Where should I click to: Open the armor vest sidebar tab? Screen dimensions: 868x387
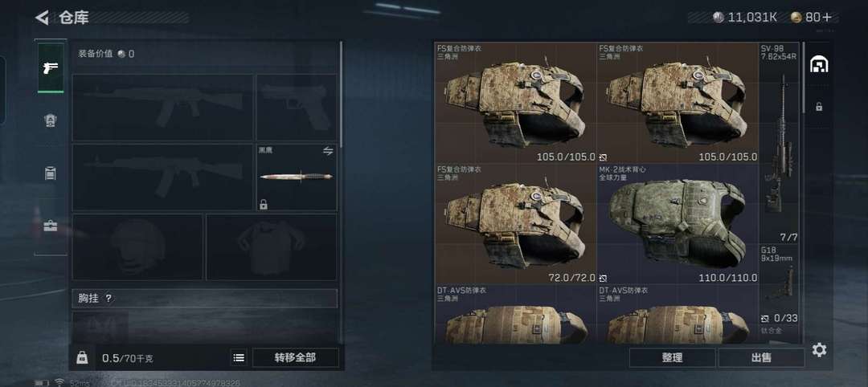[x=51, y=120]
